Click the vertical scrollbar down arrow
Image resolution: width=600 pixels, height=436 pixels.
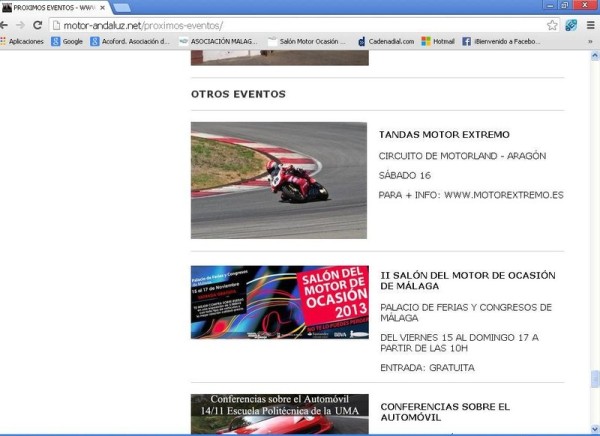(x=595, y=430)
